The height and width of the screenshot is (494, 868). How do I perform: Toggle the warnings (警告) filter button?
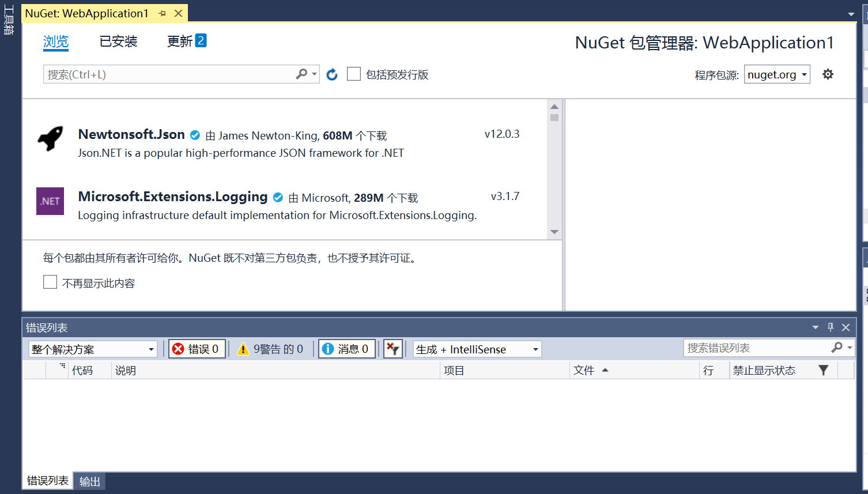click(x=270, y=349)
